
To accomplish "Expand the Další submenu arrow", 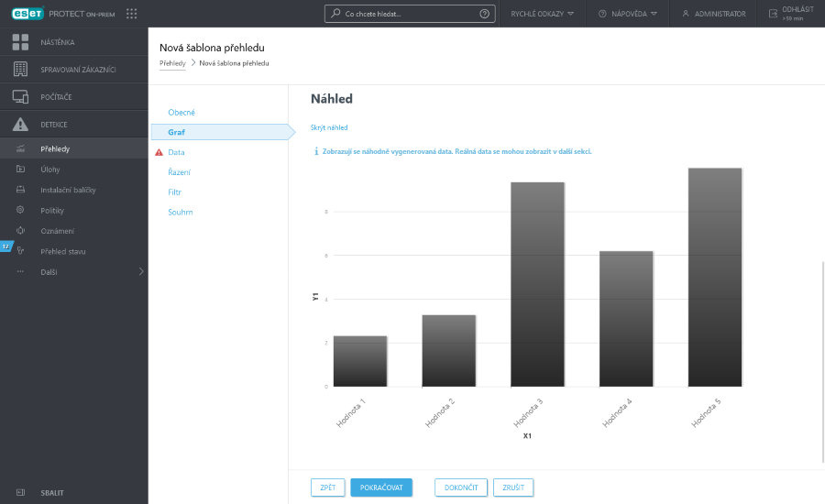I will [x=140, y=271].
